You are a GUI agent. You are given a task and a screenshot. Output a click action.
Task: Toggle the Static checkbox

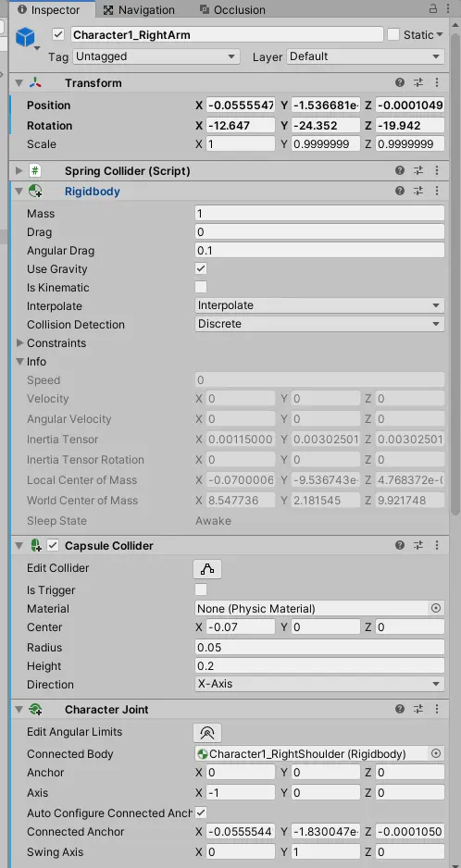coord(392,34)
